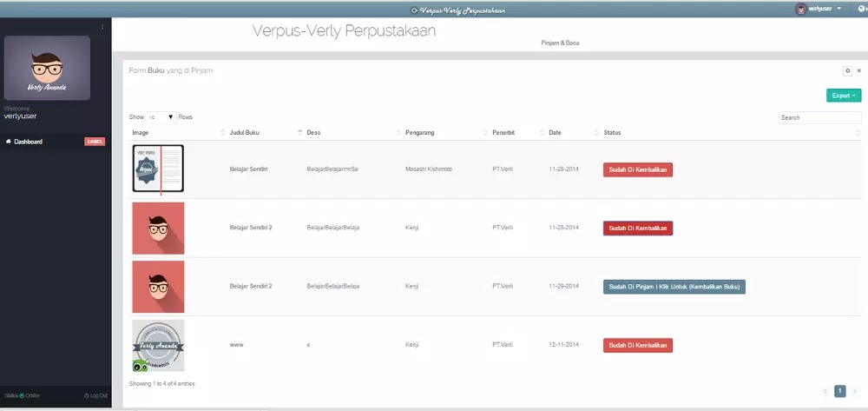Go to previous page with left arrow
Image resolution: width=868 pixels, height=411 pixels.
(x=825, y=391)
